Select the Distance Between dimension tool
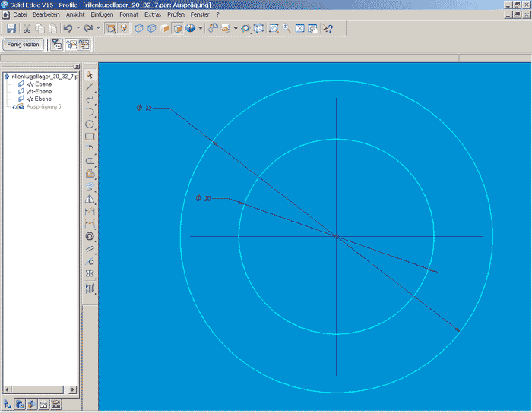 pos(90,224)
